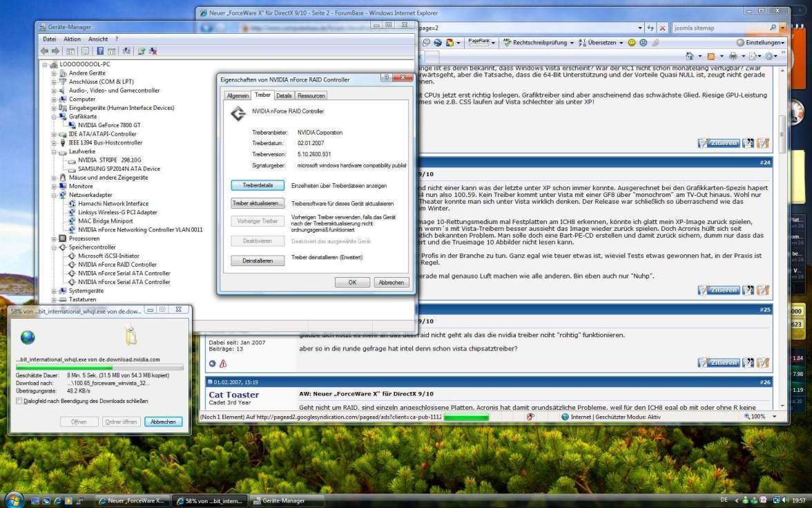Click OK in properties dialog
The height and width of the screenshot is (508, 812).
pos(352,283)
